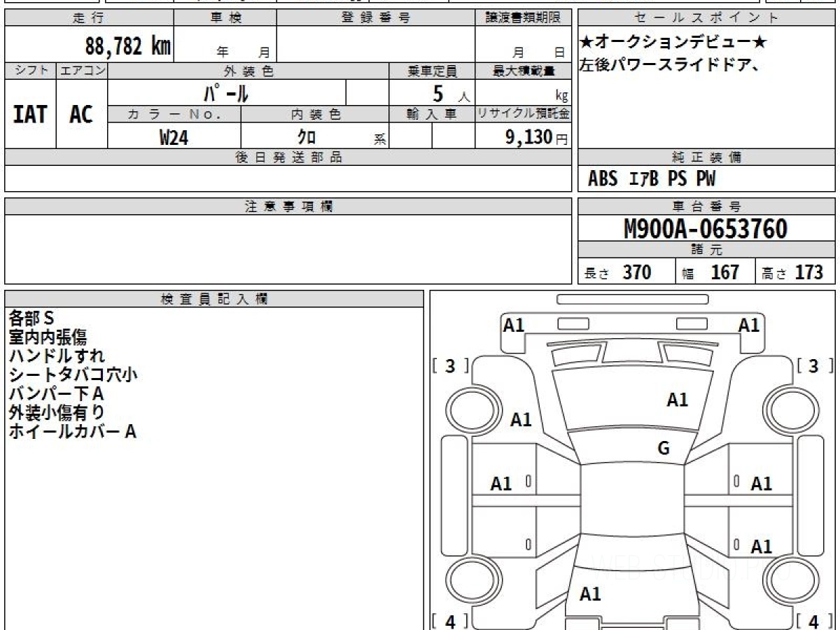Click the 最大積載量 header
This screenshot has width=840, height=630.
pyautogui.click(x=523, y=71)
